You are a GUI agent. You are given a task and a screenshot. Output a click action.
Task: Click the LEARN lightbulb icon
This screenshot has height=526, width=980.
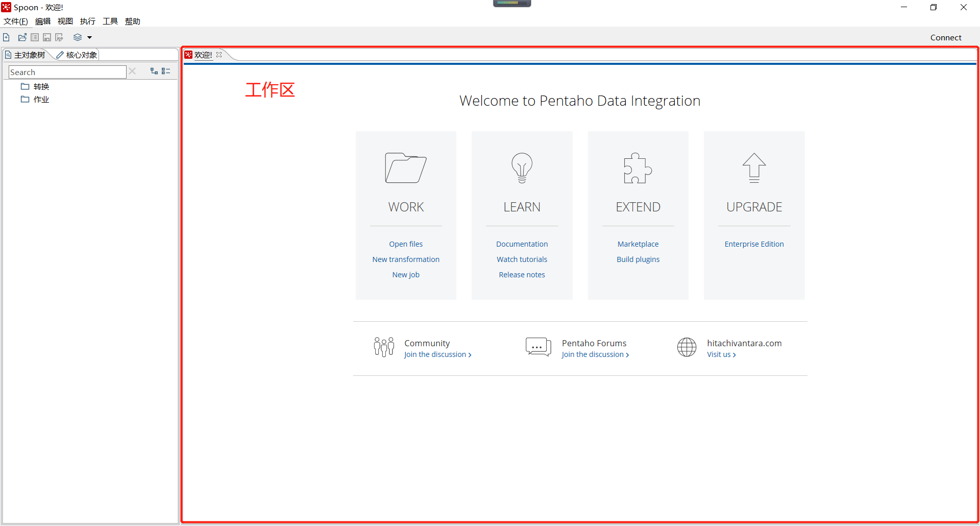[x=522, y=168]
